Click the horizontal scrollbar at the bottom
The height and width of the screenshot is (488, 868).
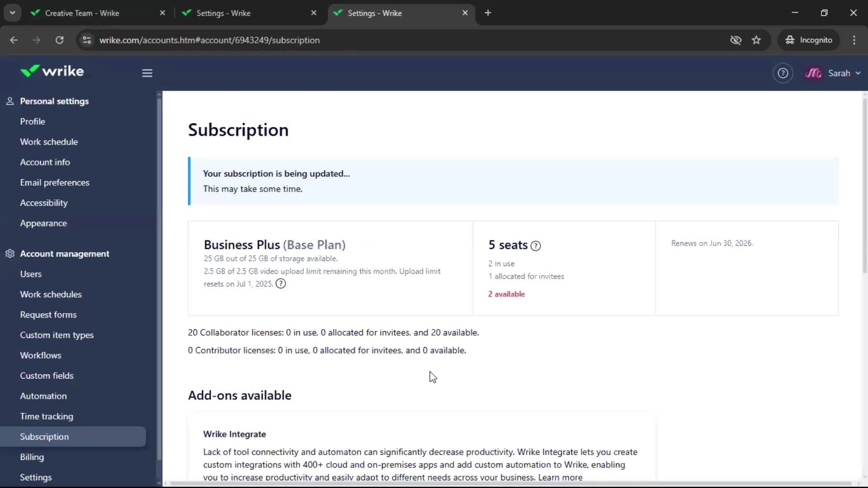point(511,483)
